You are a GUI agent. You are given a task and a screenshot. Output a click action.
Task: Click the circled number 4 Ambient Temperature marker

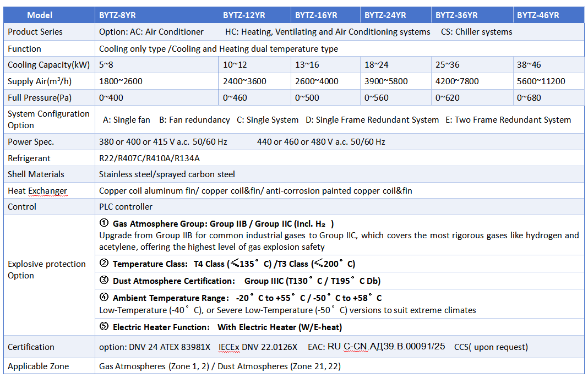104,298
